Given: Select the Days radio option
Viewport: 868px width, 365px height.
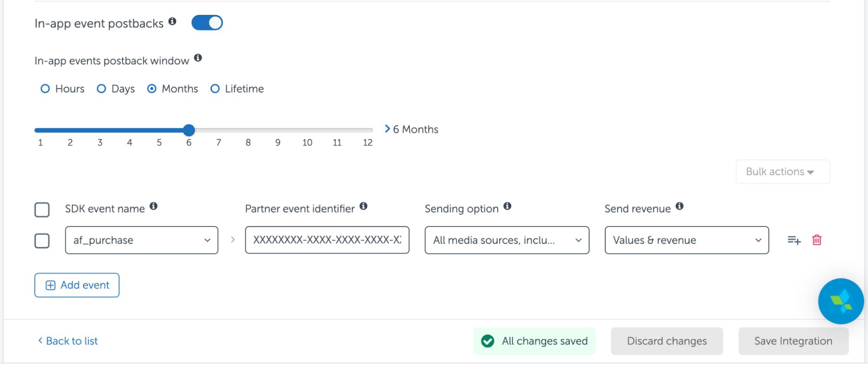Looking at the screenshot, I should click(x=116, y=89).
